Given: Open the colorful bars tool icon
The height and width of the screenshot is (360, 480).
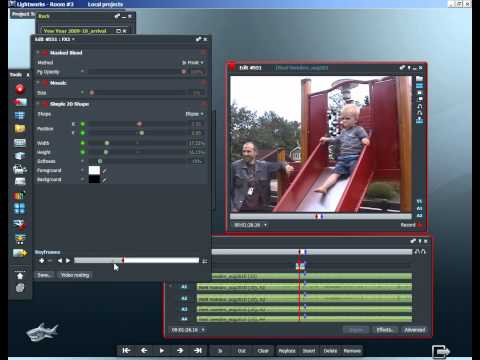Looking at the screenshot, I should pyautogui.click(x=20, y=196).
